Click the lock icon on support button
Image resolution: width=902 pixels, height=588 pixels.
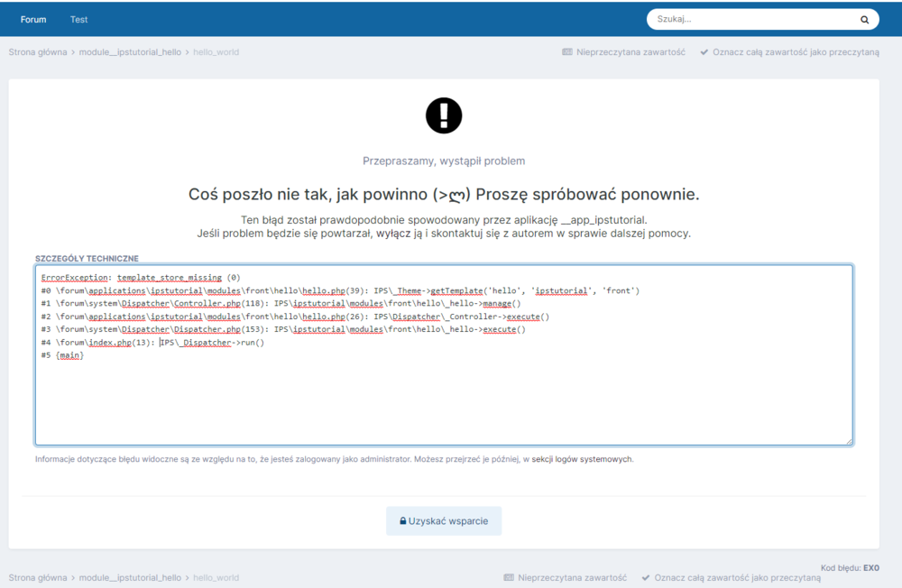tap(402, 521)
